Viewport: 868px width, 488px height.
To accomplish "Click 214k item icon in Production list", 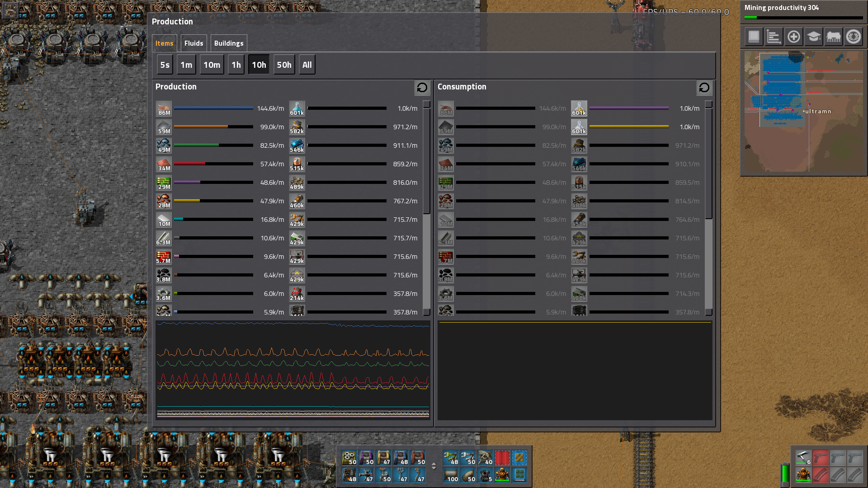I will pos(297,294).
